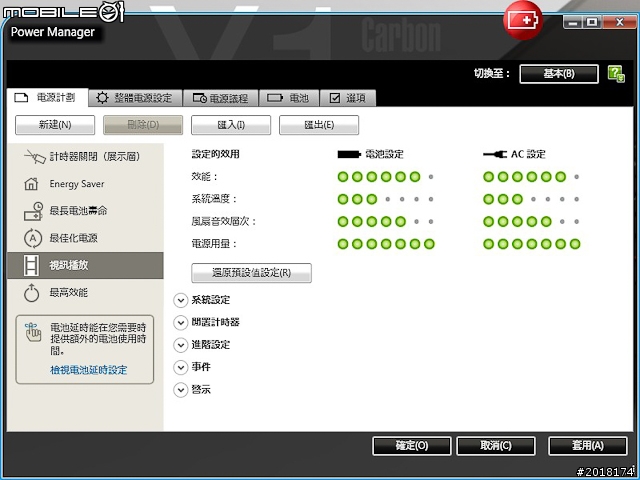640x480 pixels.
Task: Click the 新建(N) button
Action: tap(55, 124)
